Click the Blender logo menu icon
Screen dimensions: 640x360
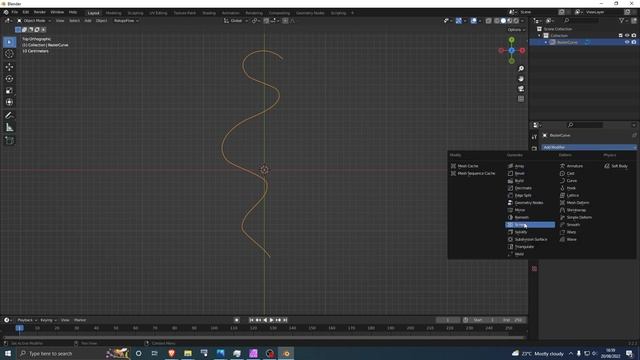[x=6, y=12]
